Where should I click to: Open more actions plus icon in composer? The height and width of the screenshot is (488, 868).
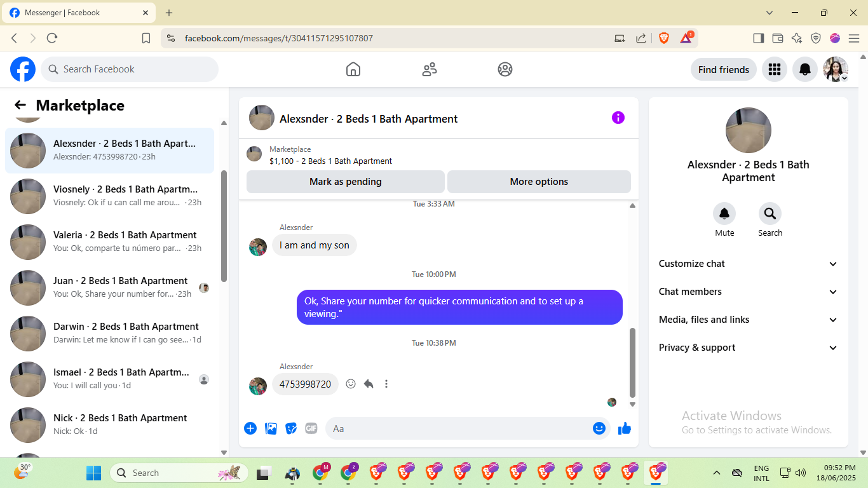point(250,428)
